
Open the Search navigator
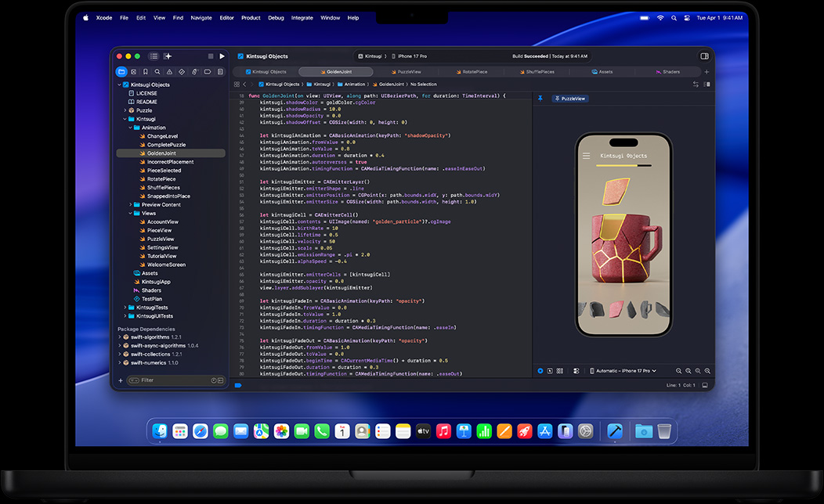click(157, 71)
